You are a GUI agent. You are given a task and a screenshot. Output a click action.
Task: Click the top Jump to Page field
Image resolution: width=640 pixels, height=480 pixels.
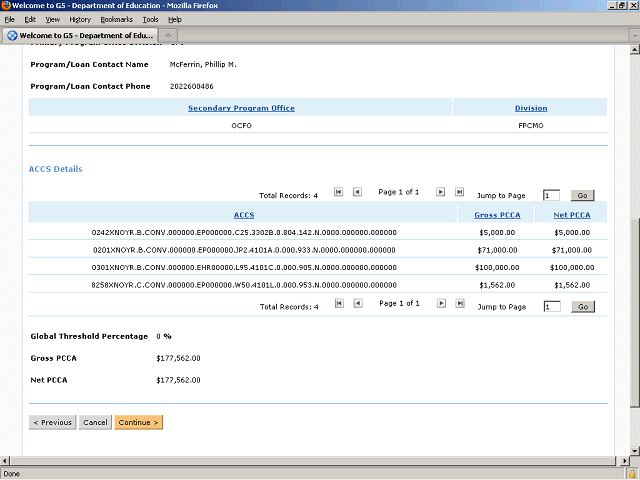tap(551, 196)
